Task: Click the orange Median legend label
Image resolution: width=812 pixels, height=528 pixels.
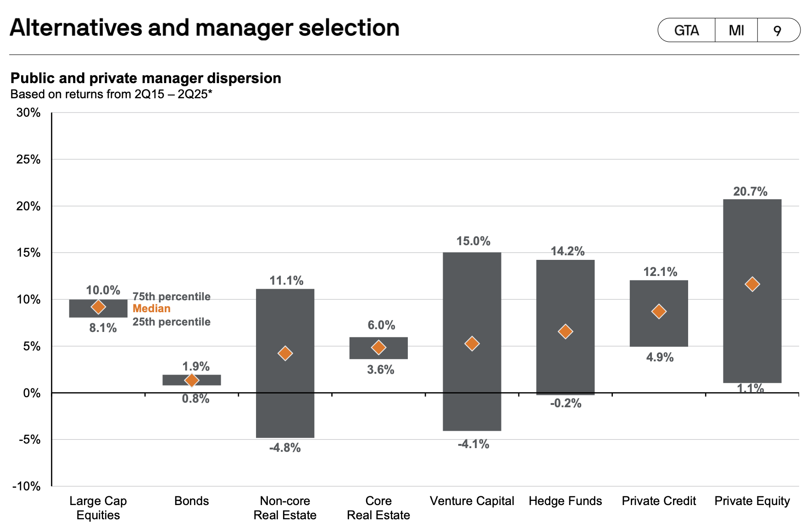Action: coord(151,309)
